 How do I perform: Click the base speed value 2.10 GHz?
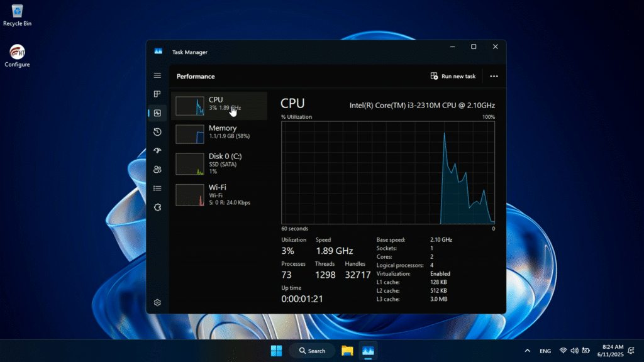441,239
